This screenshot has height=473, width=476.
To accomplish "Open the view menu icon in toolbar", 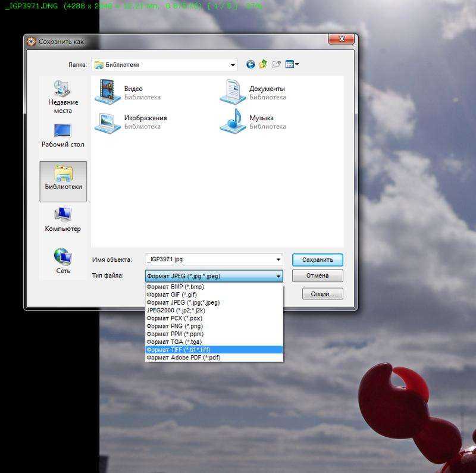I will coord(292,64).
